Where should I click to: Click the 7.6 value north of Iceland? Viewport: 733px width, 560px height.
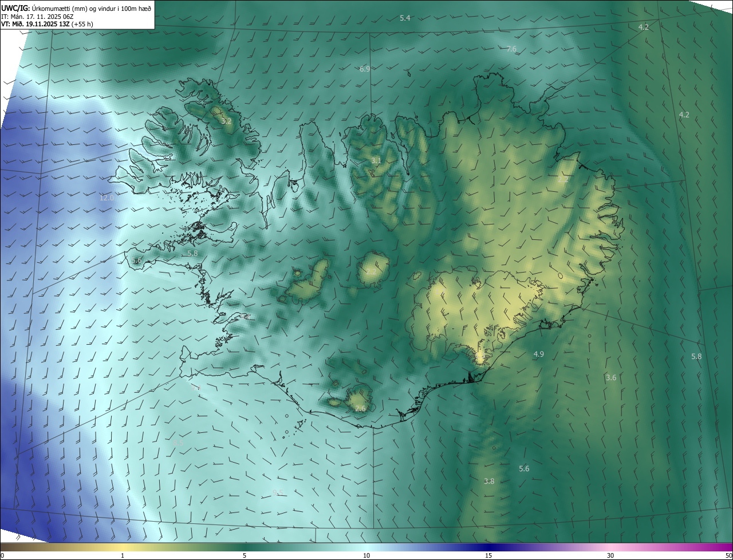coord(511,49)
